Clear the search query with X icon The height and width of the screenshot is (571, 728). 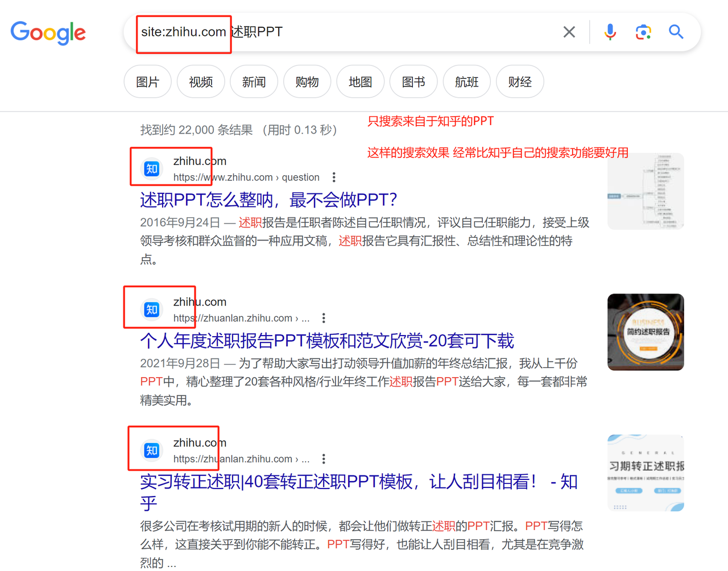pos(569,32)
